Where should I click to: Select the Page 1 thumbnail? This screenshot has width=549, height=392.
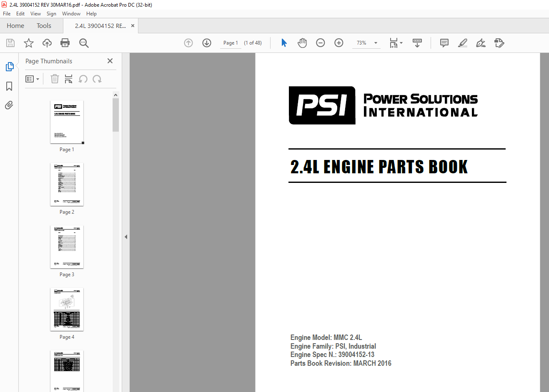[x=67, y=122]
